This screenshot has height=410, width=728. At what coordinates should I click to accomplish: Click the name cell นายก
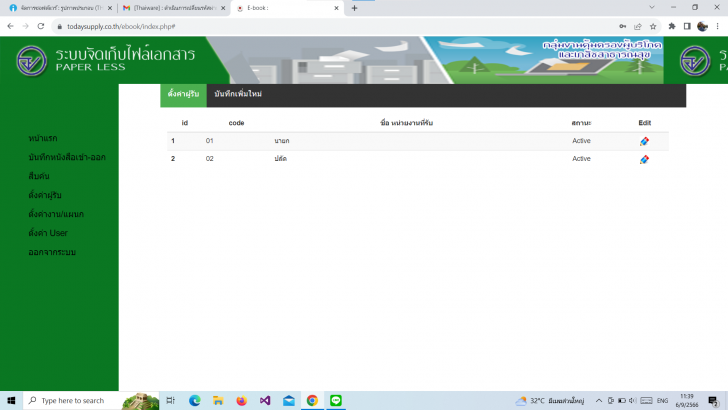[x=282, y=141]
